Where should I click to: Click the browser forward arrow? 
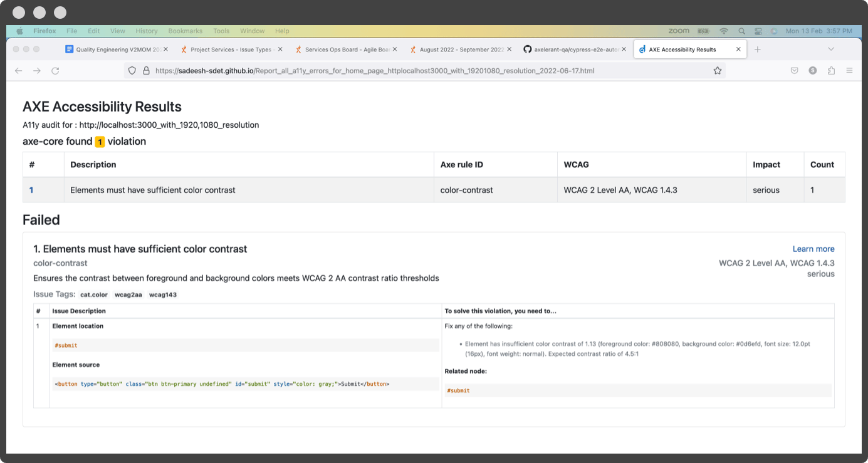pos(37,71)
